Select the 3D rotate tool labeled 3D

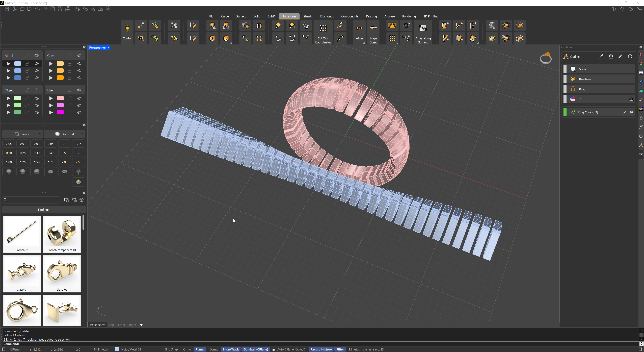point(193,38)
